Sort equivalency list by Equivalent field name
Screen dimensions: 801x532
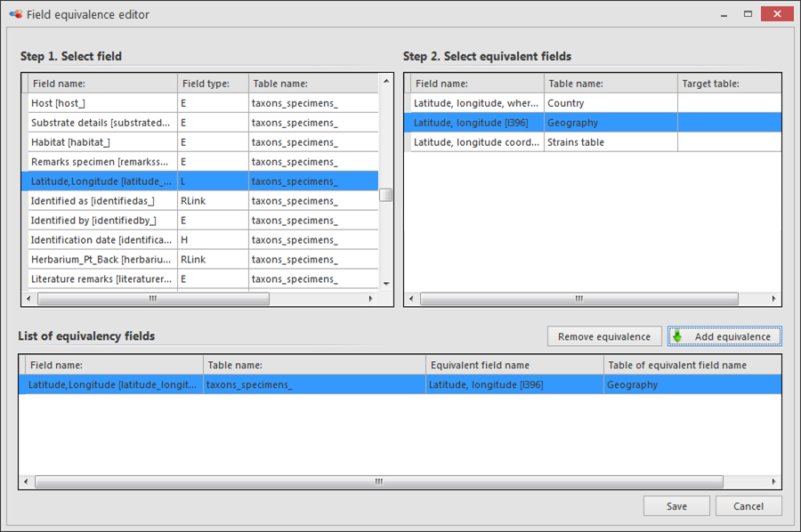[514, 365]
